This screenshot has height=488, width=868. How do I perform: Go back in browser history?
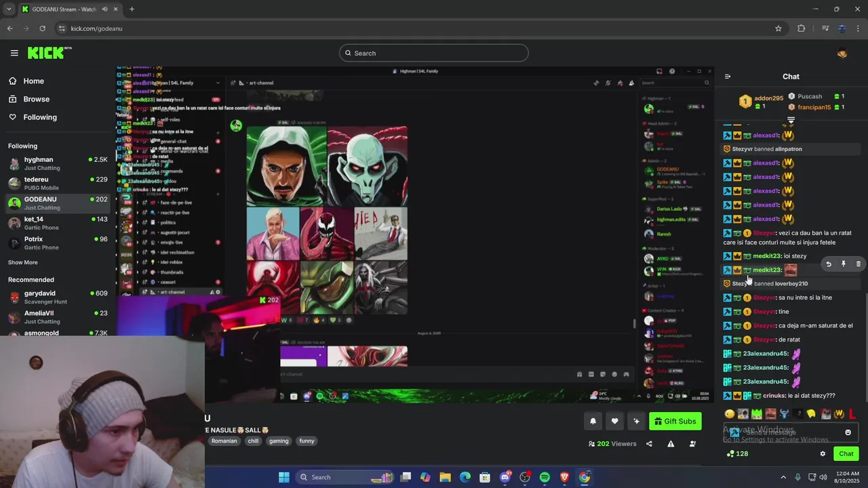click(9, 28)
